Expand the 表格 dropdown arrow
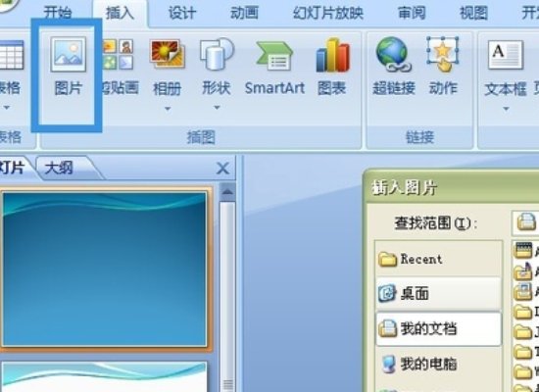Viewport: 539px width, 392px height. click(x=7, y=108)
